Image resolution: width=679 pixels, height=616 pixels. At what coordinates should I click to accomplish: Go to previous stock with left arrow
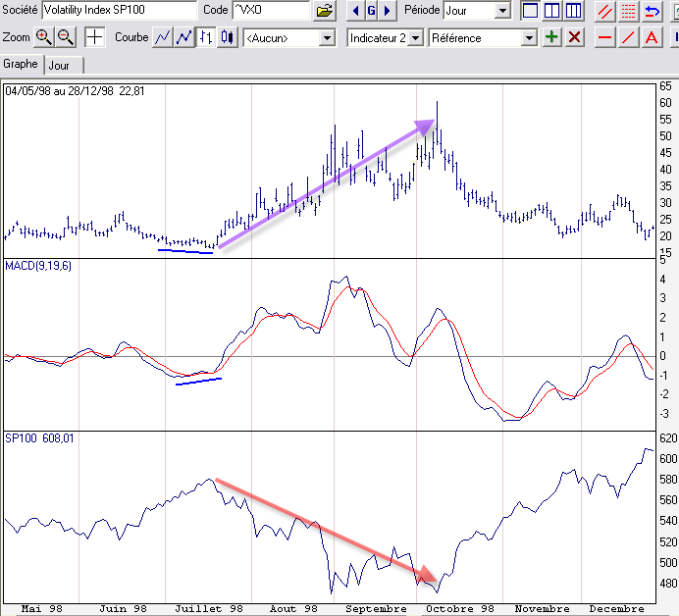(355, 10)
